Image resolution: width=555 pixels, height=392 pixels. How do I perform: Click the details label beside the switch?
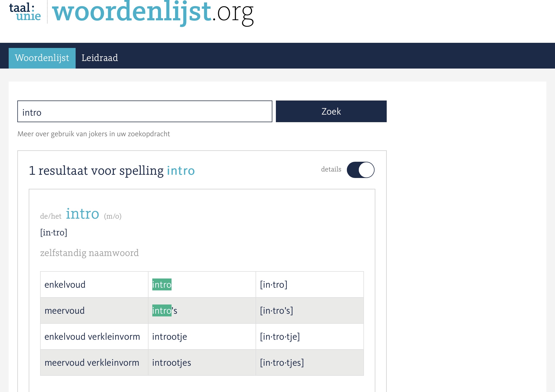(x=331, y=169)
